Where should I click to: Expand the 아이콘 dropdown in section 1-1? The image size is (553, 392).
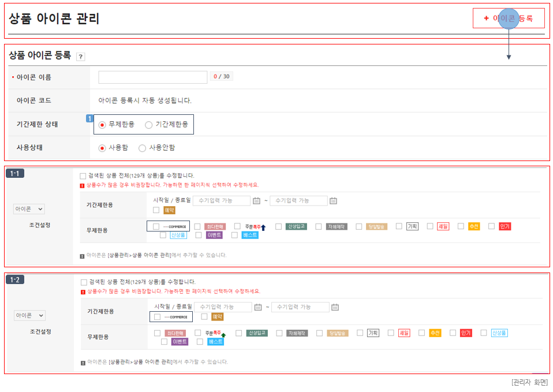29,209
